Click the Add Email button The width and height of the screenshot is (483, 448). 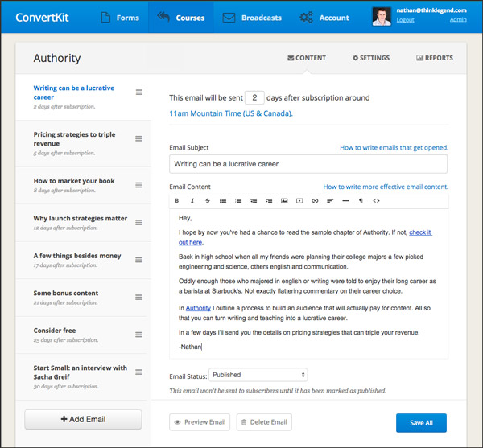[83, 419]
